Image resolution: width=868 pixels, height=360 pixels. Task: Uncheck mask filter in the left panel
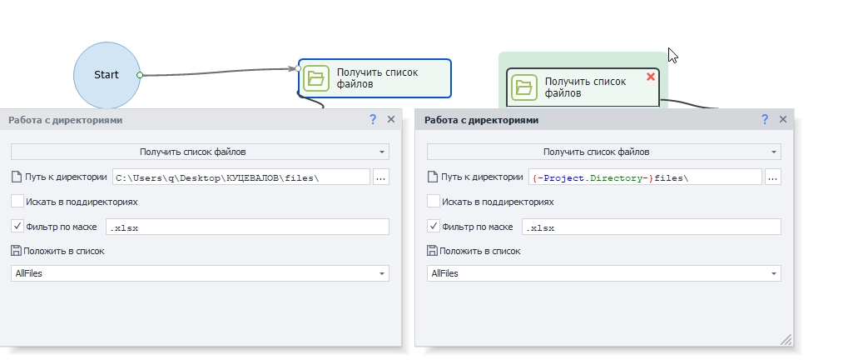click(x=17, y=226)
